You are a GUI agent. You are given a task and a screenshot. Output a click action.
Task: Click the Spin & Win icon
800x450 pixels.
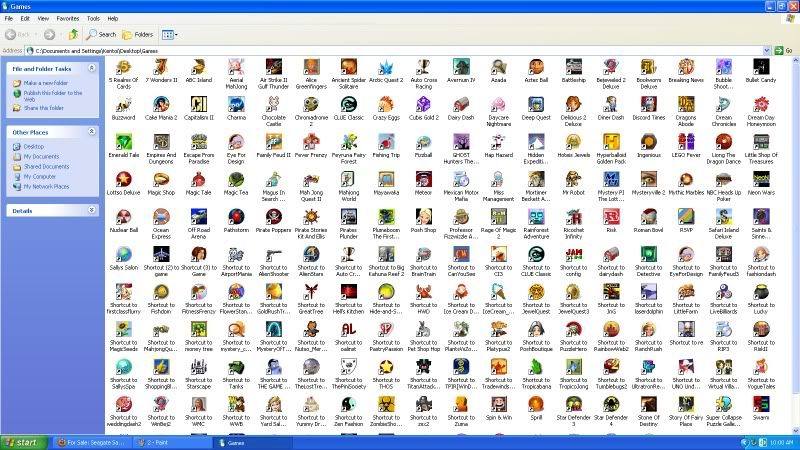[498, 405]
